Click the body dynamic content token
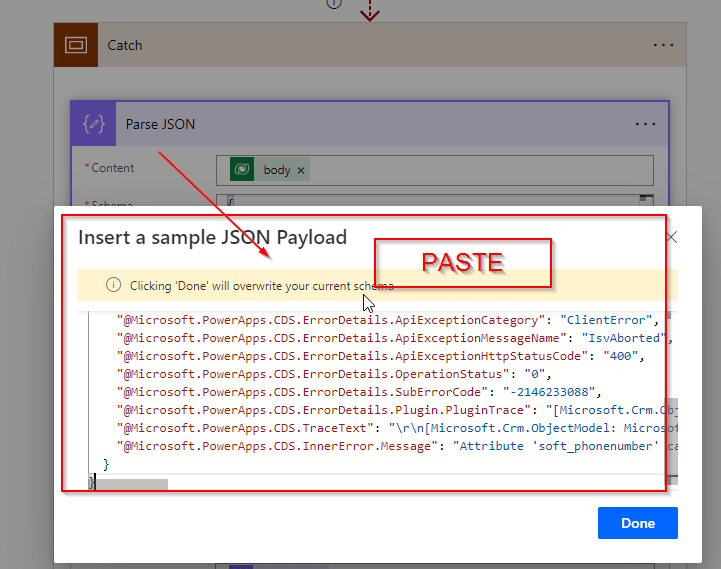 pyautogui.click(x=269, y=170)
